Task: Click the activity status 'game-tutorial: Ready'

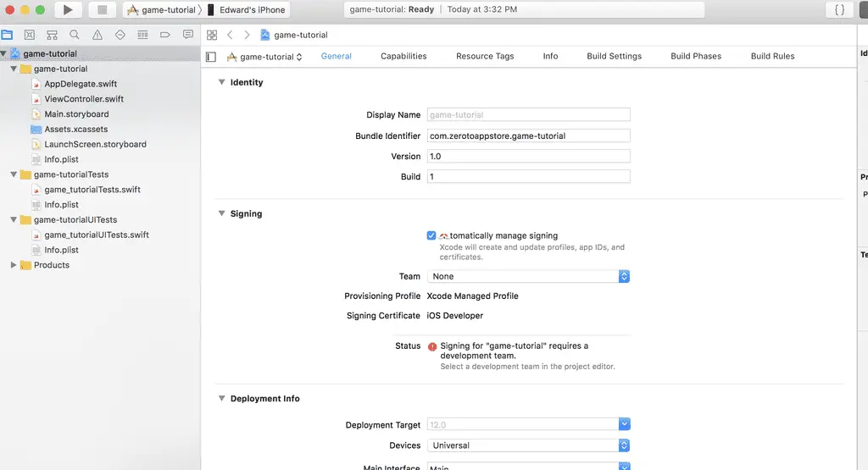Action: [x=392, y=9]
